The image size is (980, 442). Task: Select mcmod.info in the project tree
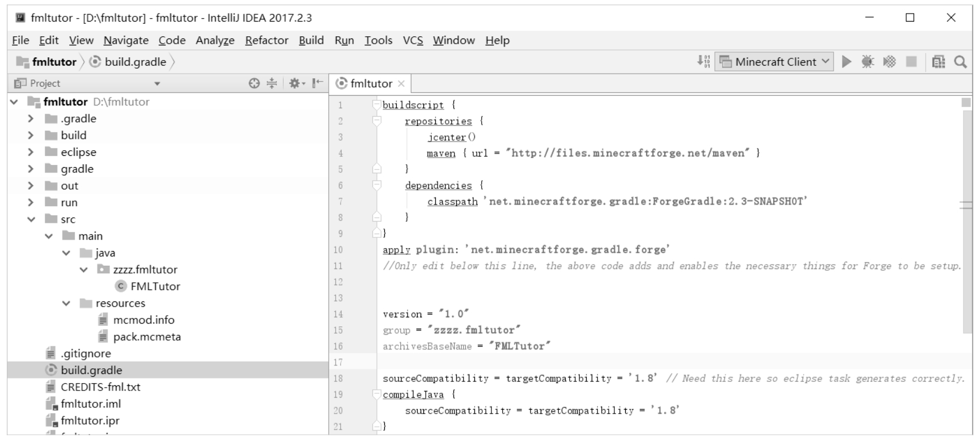[x=143, y=320]
